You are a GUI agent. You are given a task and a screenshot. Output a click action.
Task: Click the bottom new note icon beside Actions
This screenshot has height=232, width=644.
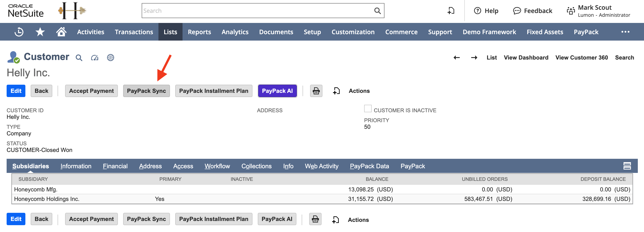(335, 220)
